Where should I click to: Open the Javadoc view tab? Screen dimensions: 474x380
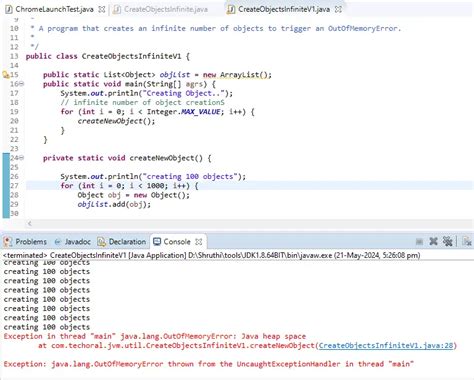click(x=72, y=242)
